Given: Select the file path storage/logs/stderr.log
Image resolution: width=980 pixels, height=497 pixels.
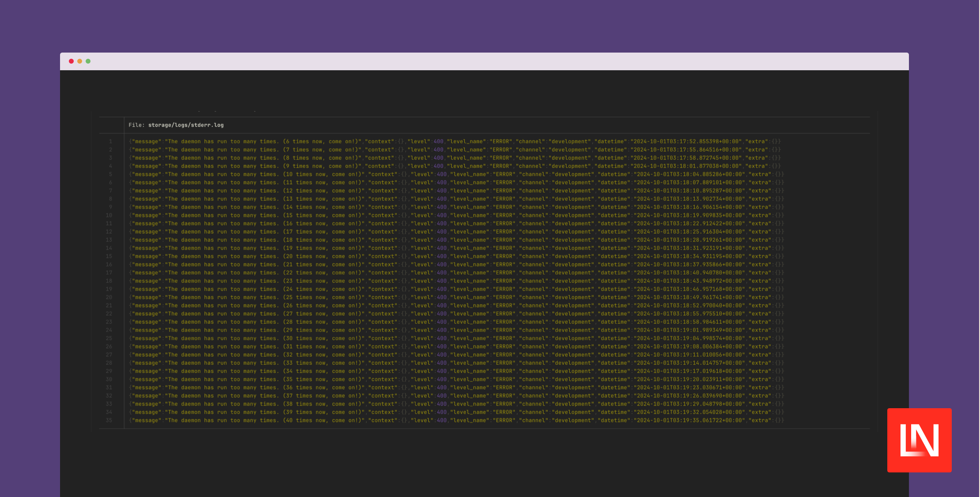Looking at the screenshot, I should 186,125.
